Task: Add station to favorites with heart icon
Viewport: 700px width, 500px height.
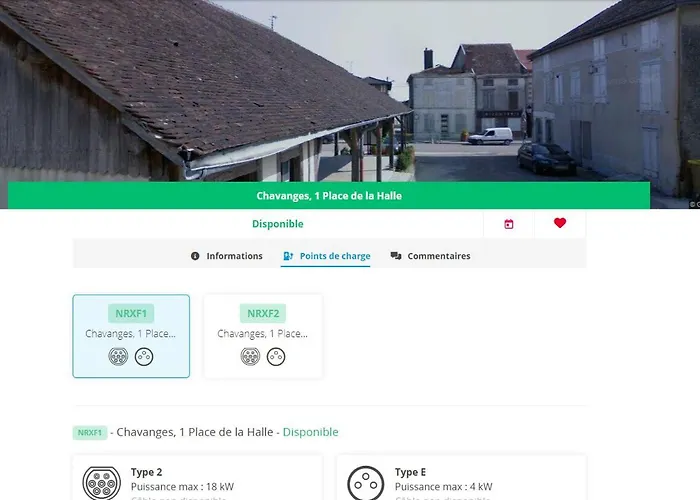Action: click(560, 223)
